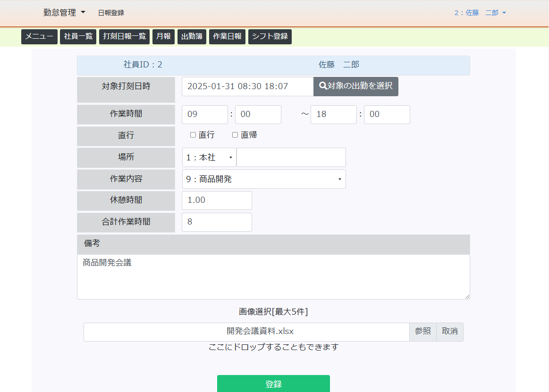Go to メニュー in the navigation bar

39,37
